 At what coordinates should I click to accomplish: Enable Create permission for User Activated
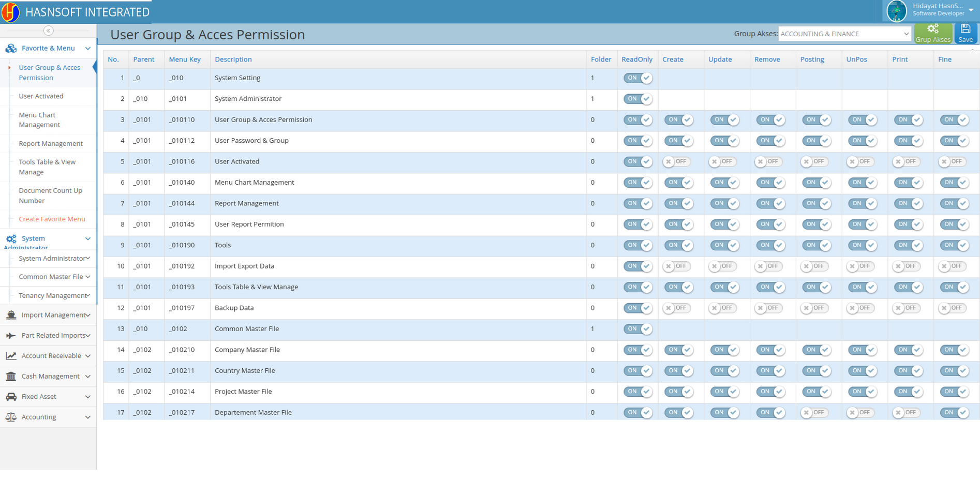(x=676, y=162)
